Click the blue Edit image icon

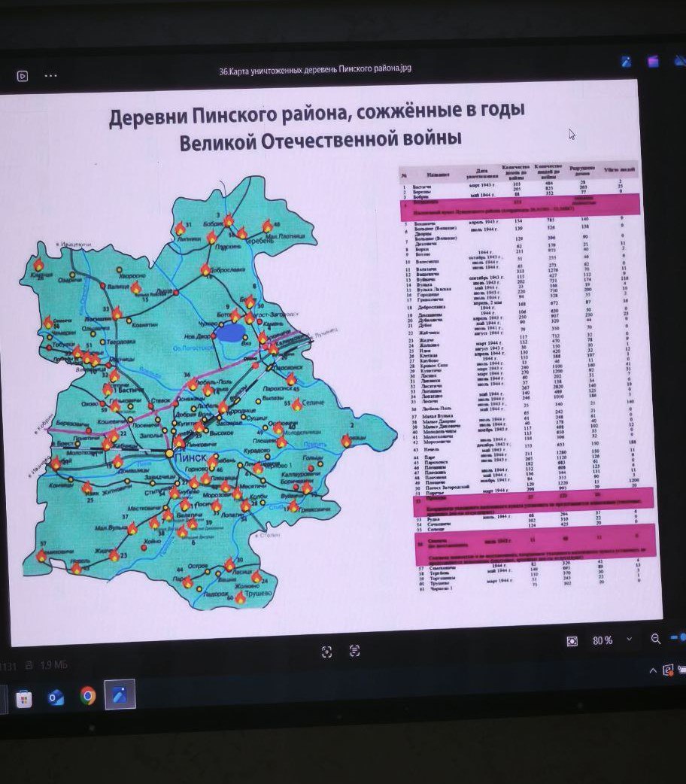coord(626,62)
